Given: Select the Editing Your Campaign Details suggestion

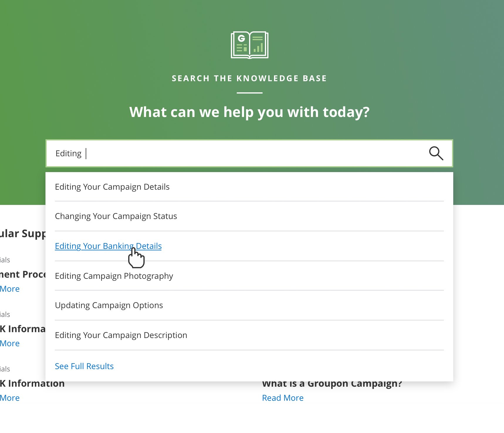Looking at the screenshot, I should [112, 187].
